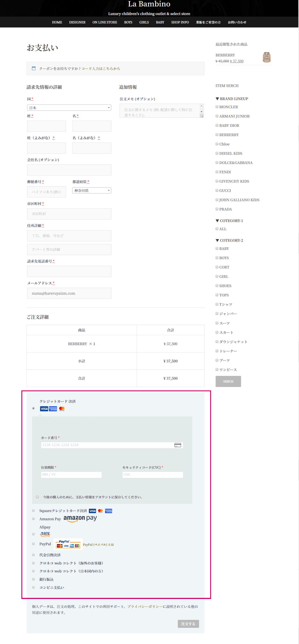299x644 pixels.
Task: Click the La Bambino site title
Action: (149, 4)
